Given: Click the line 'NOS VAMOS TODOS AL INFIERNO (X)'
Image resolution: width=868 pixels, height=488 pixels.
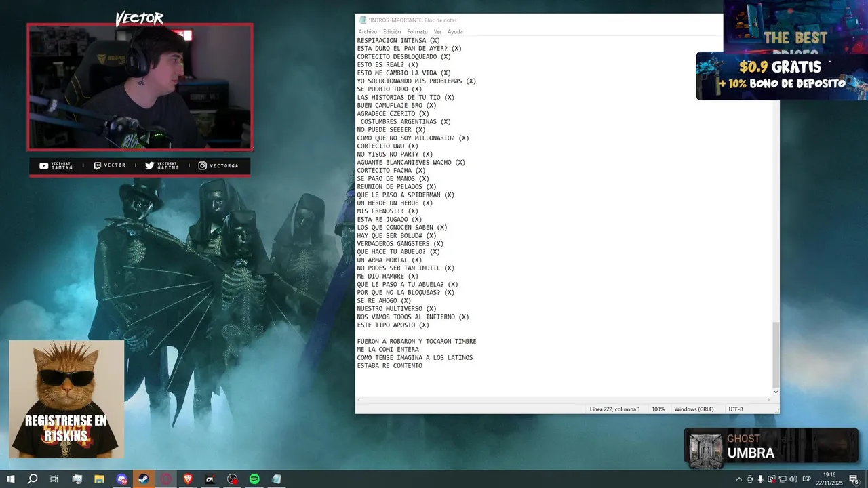Looking at the screenshot, I should point(413,317).
